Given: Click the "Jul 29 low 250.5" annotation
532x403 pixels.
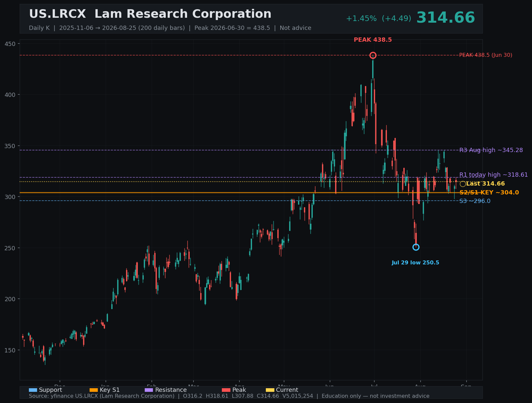Looking at the screenshot, I should pos(415,263).
